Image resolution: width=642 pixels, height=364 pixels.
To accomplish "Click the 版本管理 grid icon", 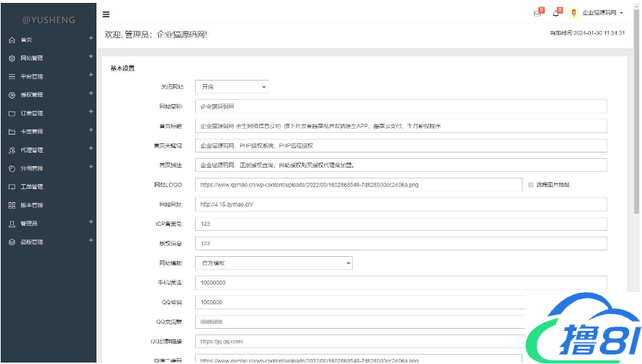I will [x=12, y=205].
